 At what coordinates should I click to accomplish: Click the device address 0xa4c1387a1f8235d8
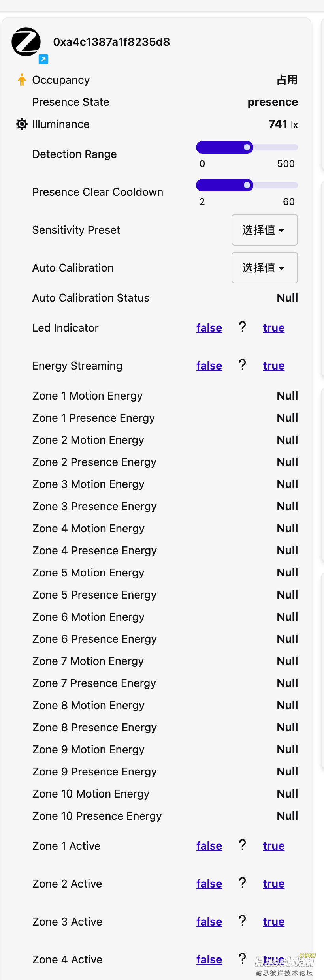[x=111, y=42]
